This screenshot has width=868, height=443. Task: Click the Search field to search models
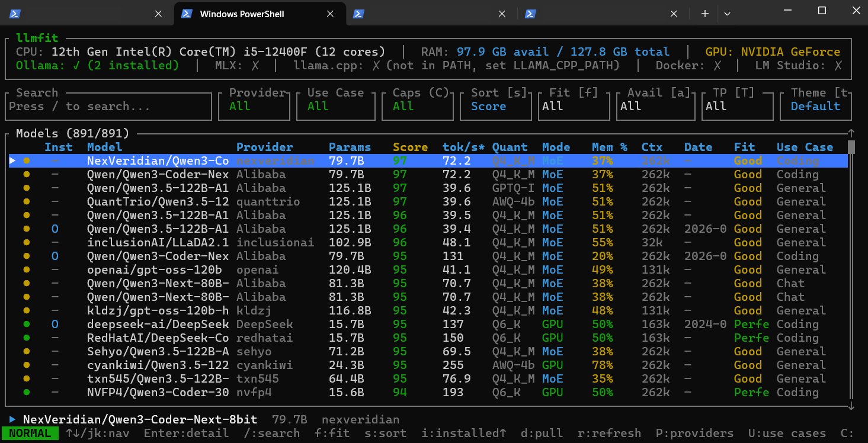coord(108,107)
